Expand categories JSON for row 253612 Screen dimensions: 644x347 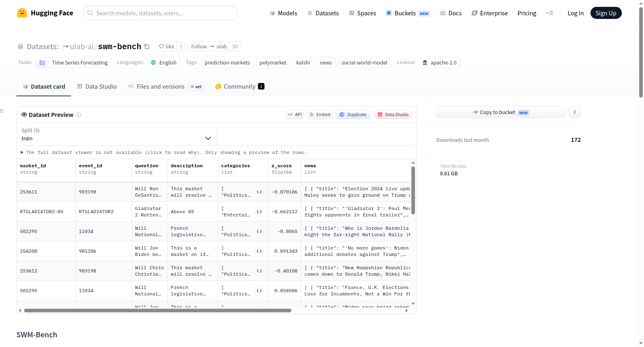pos(259,271)
